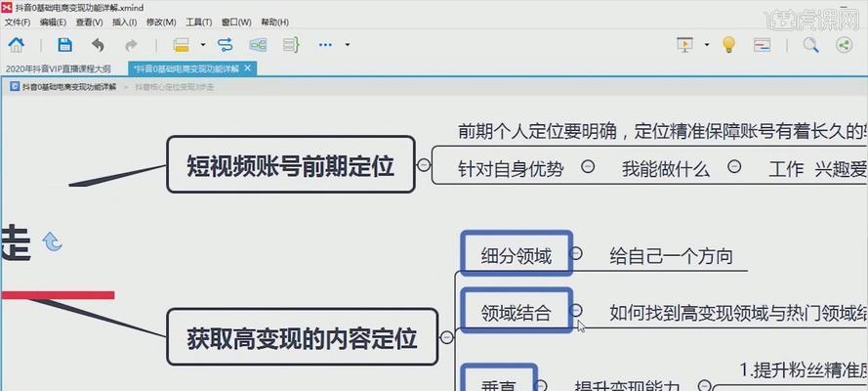Select subtopic 针对自身优势
Viewport: 868px width, 391px height.
(x=511, y=169)
